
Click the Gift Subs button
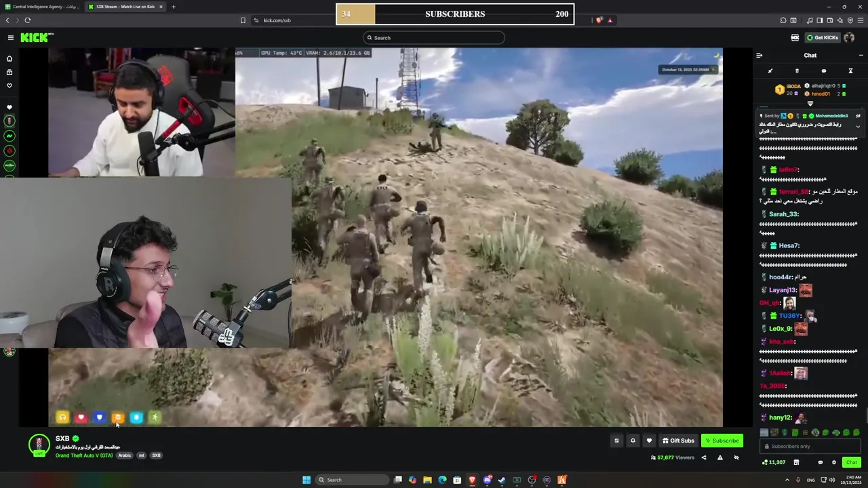678,441
